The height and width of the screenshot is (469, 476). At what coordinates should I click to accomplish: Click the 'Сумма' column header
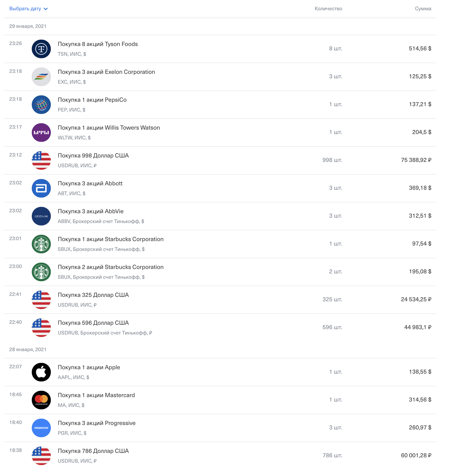[x=423, y=9]
